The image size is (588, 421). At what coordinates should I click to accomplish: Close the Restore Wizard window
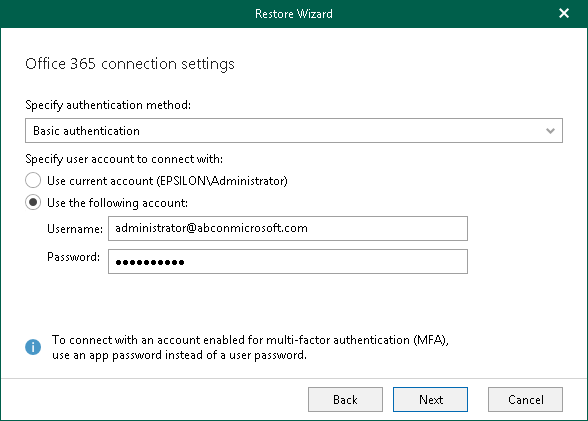click(x=564, y=13)
